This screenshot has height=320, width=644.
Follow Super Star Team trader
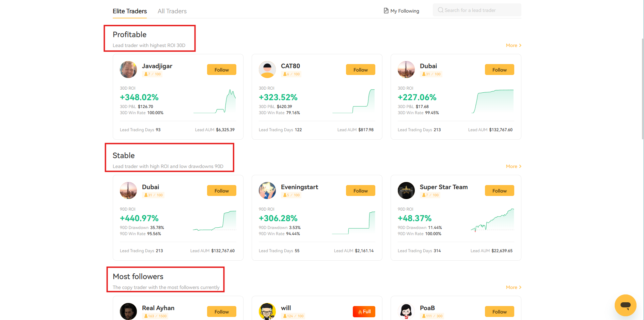pos(499,191)
